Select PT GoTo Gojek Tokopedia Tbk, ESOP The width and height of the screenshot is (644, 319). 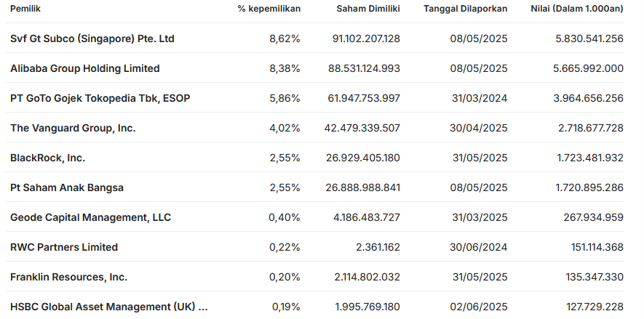[100, 98]
